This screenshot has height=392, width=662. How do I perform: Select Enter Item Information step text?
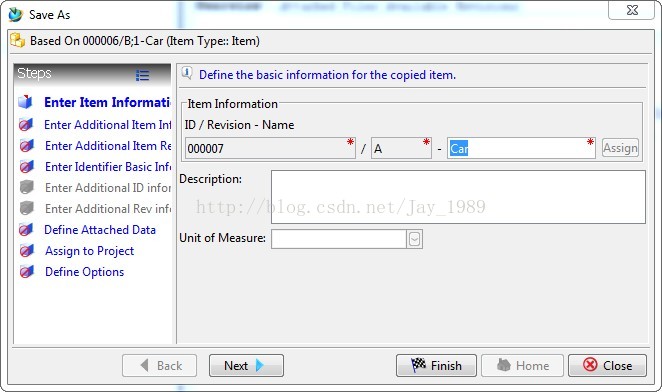coord(107,102)
